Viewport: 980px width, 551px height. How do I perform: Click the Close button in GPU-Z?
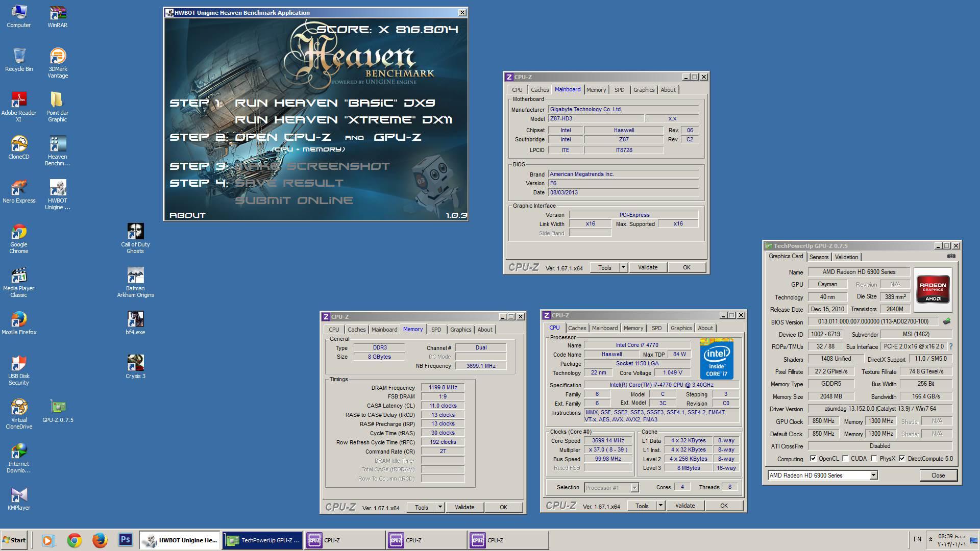pos(938,475)
